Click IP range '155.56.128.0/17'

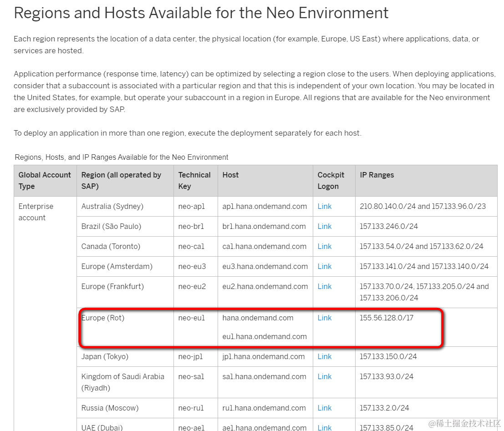pyautogui.click(x=387, y=318)
